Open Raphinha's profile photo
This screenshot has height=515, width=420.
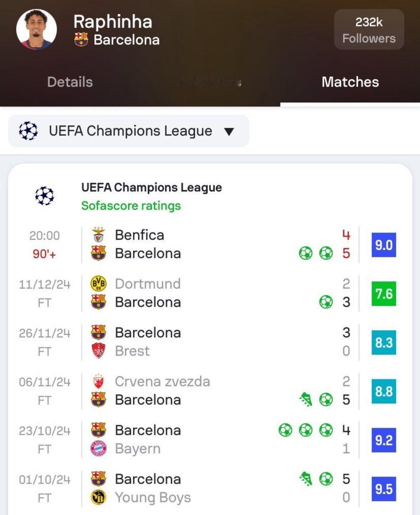pos(36,29)
